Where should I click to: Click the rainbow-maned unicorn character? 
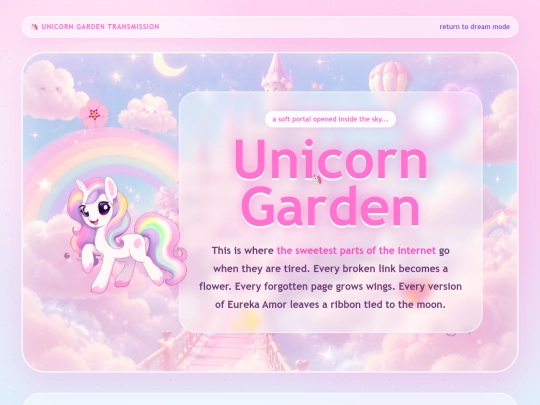(x=127, y=235)
